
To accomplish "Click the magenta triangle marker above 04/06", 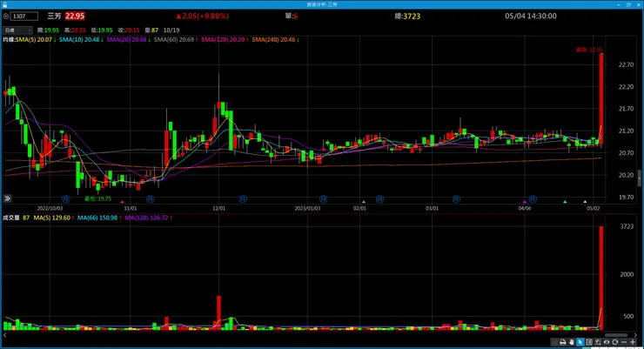I will 525,202.
